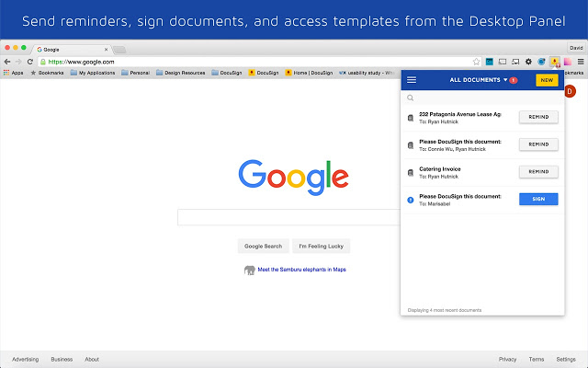Image resolution: width=588 pixels, height=368 pixels.
Task: Send reminder for 222 Patagonia Avenue Lease
Action: (538, 117)
